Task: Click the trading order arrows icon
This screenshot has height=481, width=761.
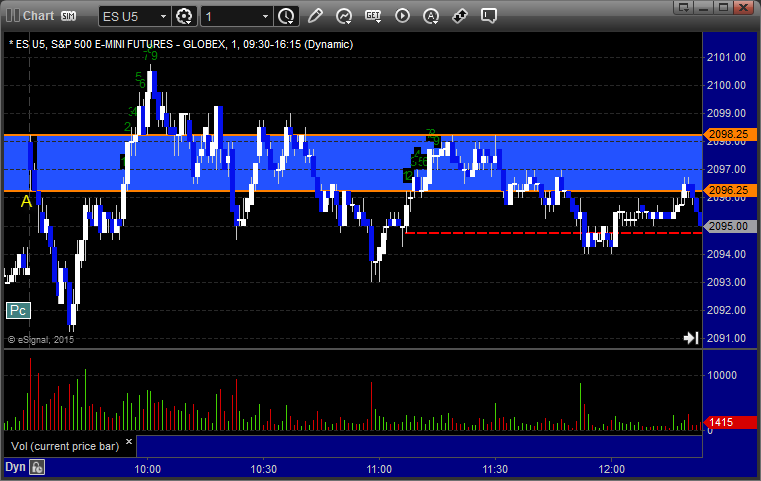Action: (x=460, y=16)
